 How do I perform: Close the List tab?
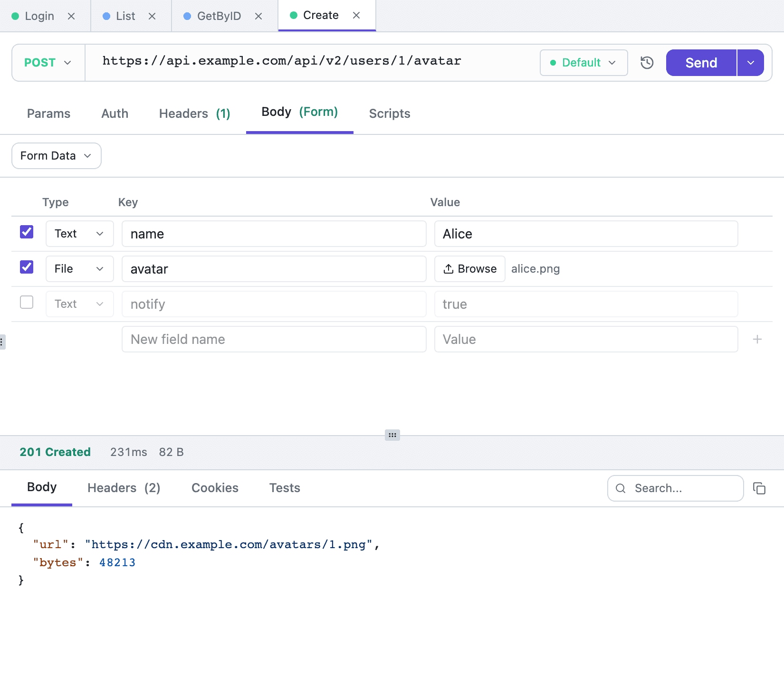coord(152,16)
